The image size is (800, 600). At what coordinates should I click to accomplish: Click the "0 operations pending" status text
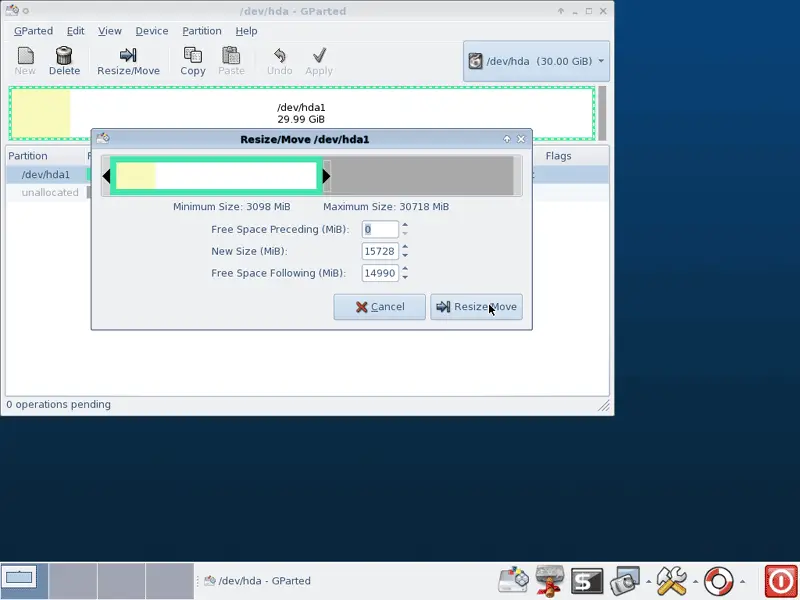coord(59,405)
